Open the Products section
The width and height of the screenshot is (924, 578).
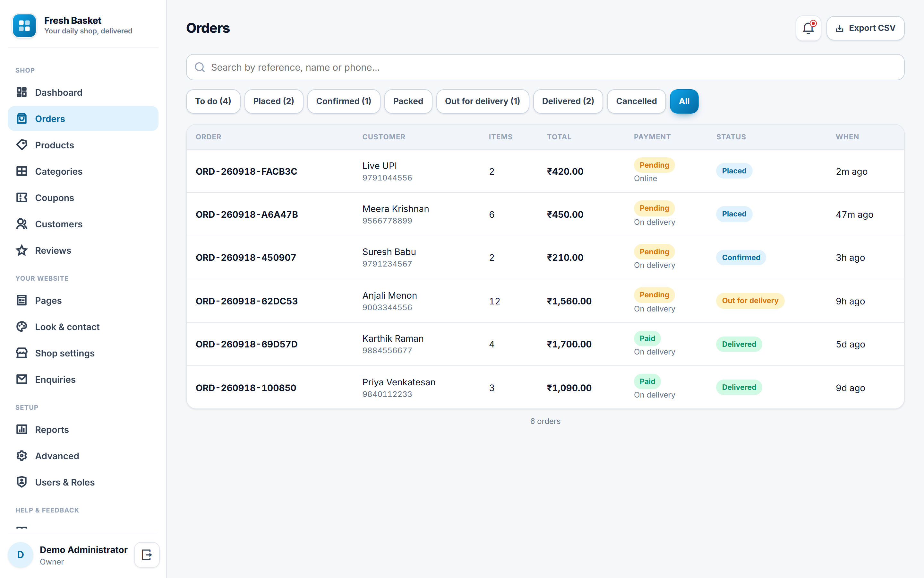point(83,145)
